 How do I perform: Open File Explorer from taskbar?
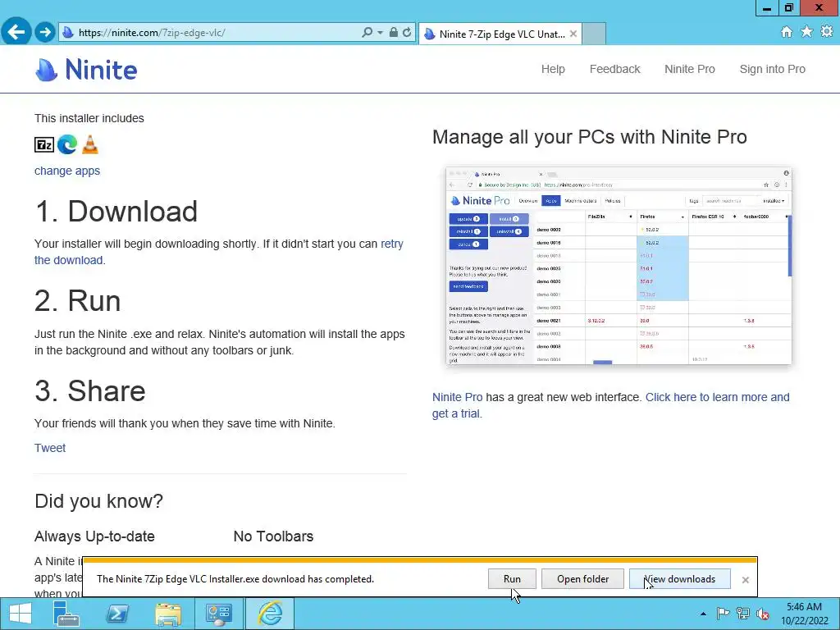click(168, 614)
